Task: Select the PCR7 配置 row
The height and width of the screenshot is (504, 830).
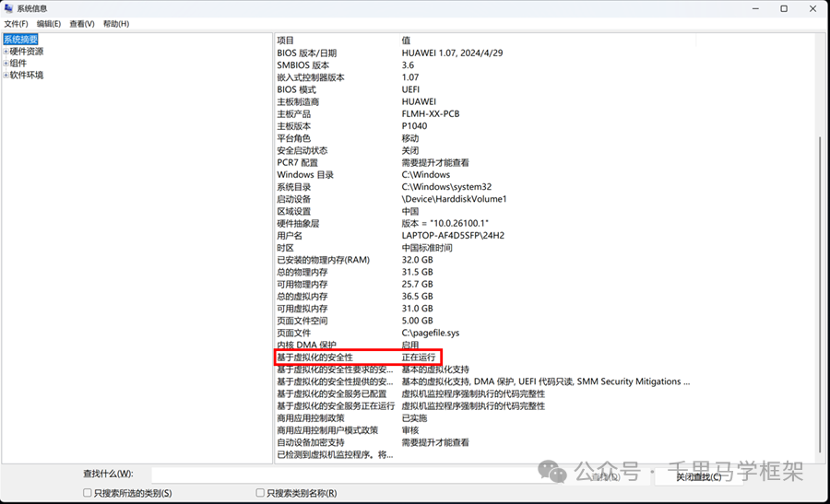Action: tap(485, 162)
